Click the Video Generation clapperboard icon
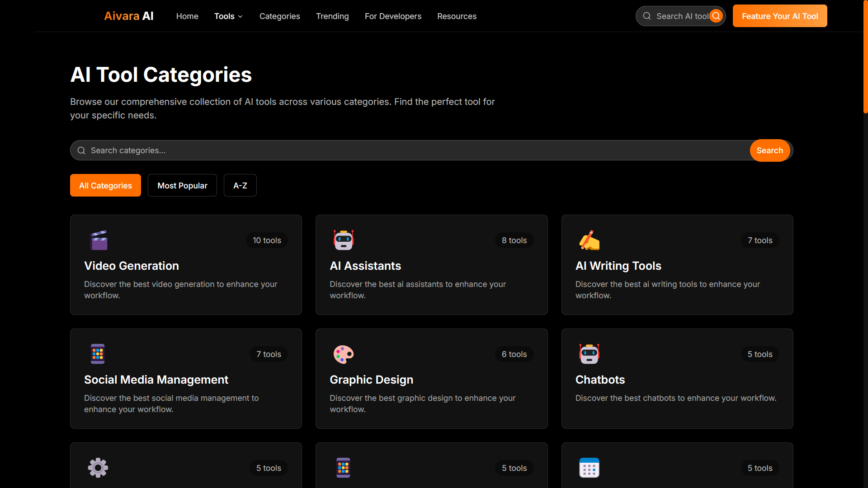Screen dimensions: 868x488 pos(99,240)
